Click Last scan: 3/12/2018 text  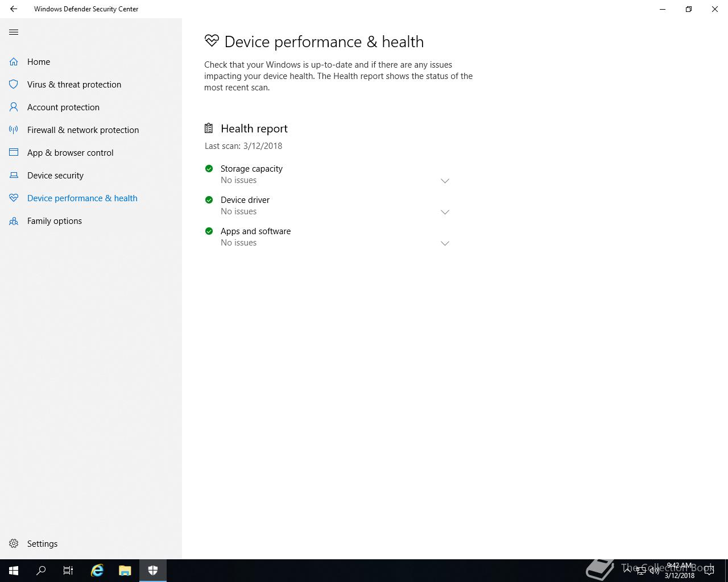tap(243, 146)
